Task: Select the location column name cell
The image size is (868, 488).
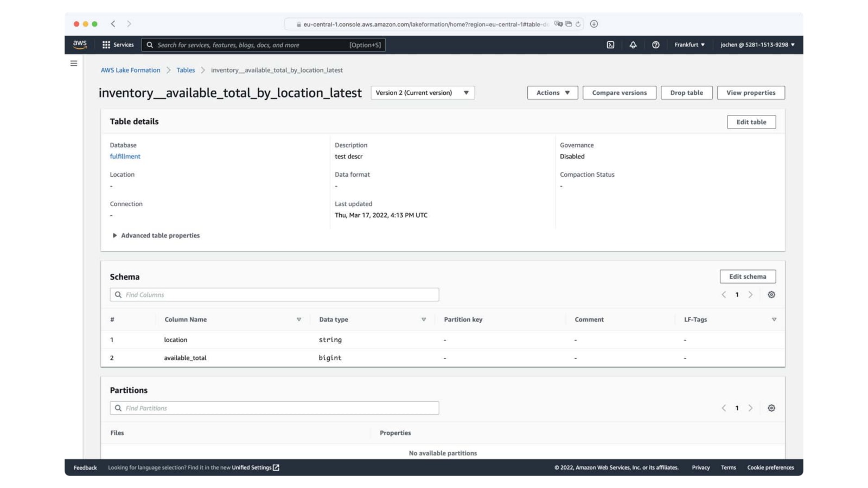Action: [176, 340]
